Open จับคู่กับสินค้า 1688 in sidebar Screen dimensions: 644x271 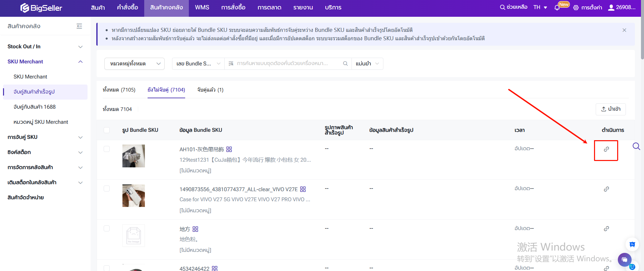click(x=35, y=107)
